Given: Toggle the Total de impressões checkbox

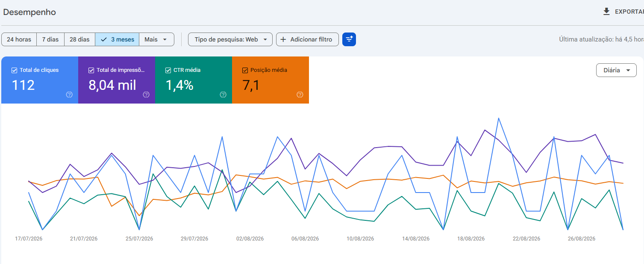Looking at the screenshot, I should [91, 70].
